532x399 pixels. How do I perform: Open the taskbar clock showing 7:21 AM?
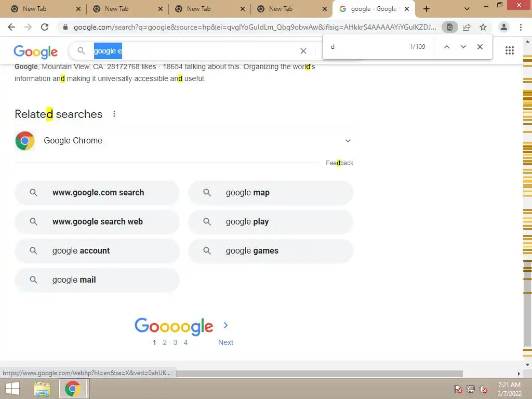coord(509,389)
